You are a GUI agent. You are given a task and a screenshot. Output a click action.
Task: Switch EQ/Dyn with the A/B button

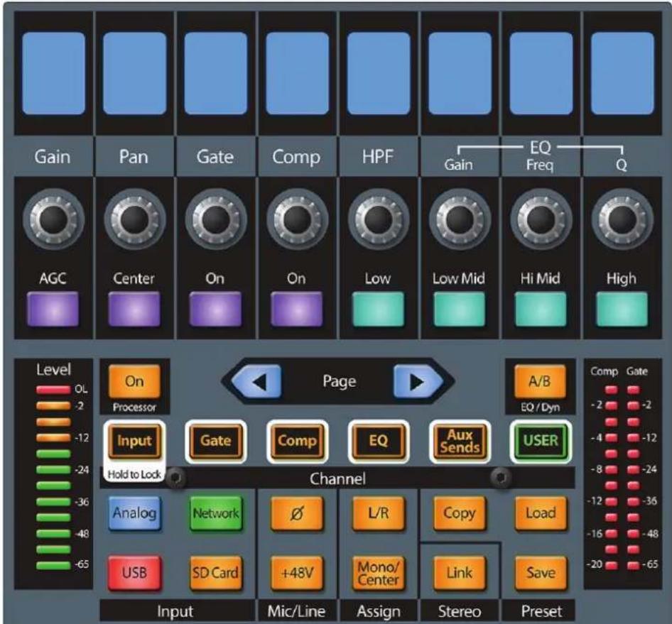(540, 381)
